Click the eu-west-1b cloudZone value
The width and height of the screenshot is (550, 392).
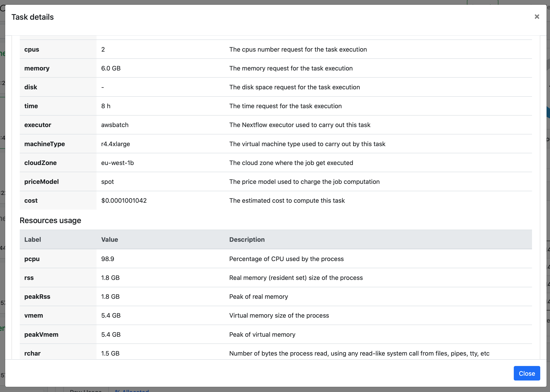tap(117, 163)
